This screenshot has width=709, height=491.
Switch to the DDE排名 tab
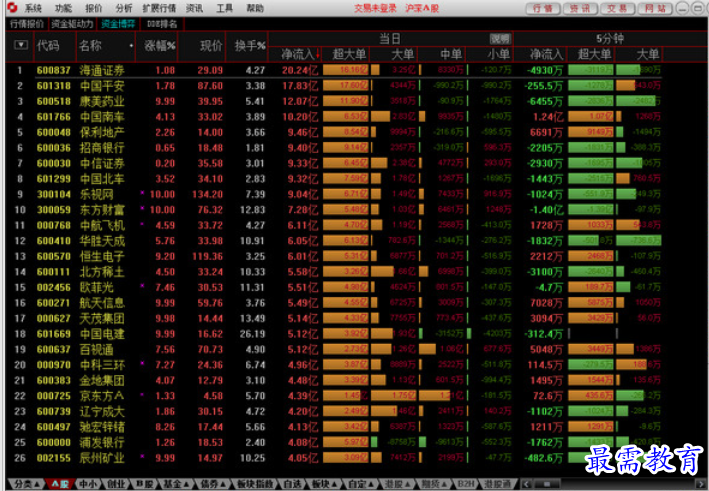click(x=162, y=24)
